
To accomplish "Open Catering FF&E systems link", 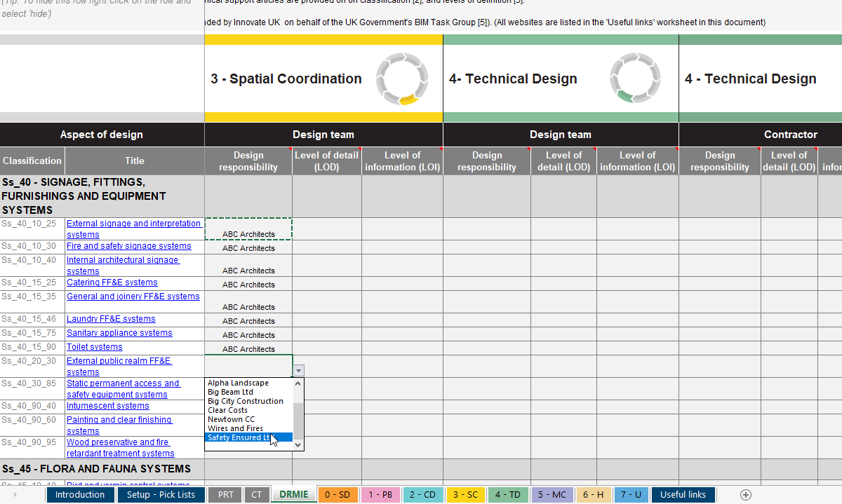I will (x=112, y=282).
